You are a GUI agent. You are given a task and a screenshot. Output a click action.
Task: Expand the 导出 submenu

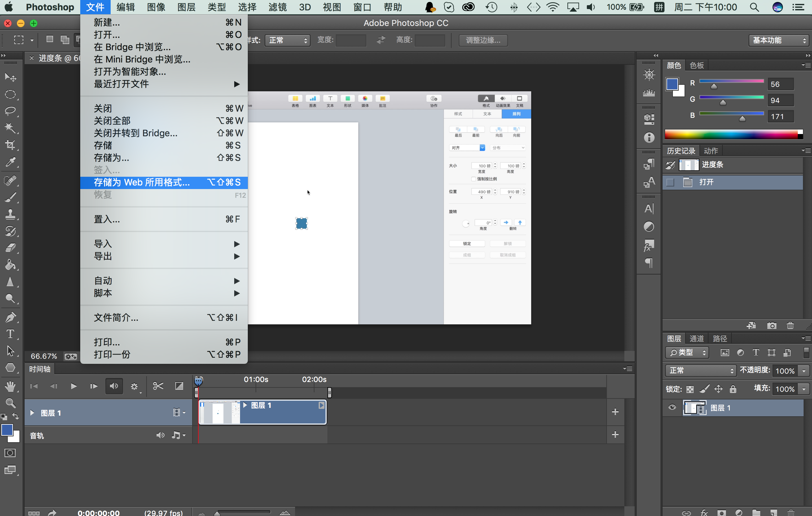pos(164,256)
